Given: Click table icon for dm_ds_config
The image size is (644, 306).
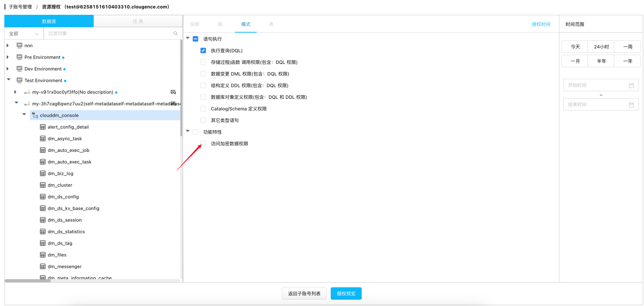Looking at the screenshot, I should [x=43, y=197].
